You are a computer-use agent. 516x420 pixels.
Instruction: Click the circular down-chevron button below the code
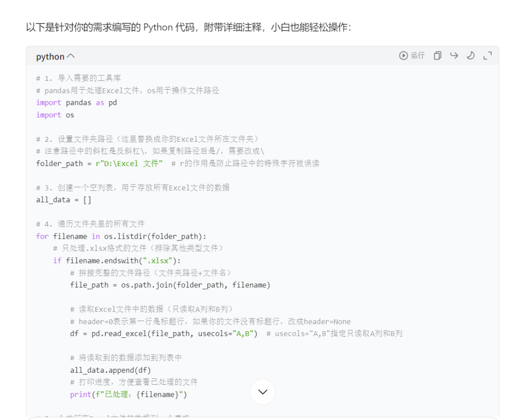(x=262, y=391)
